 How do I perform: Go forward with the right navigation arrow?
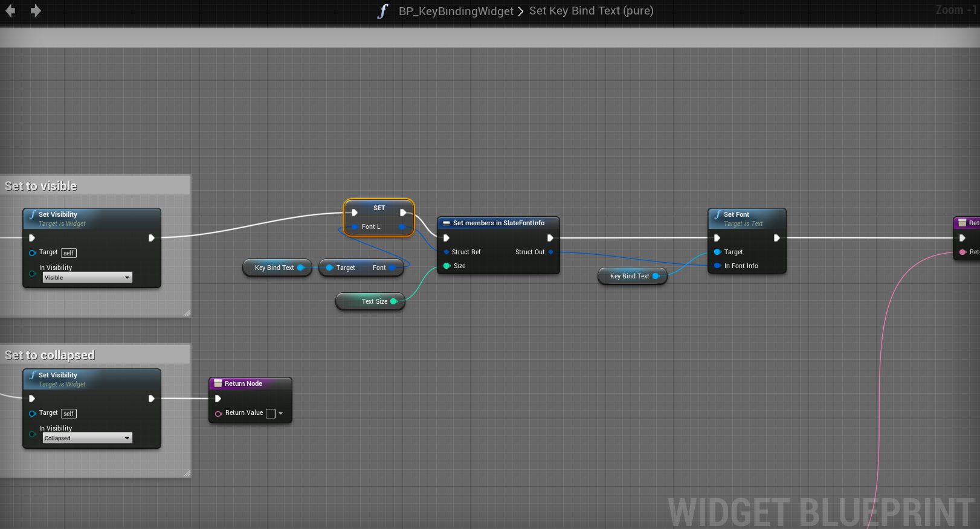pyautogui.click(x=36, y=11)
